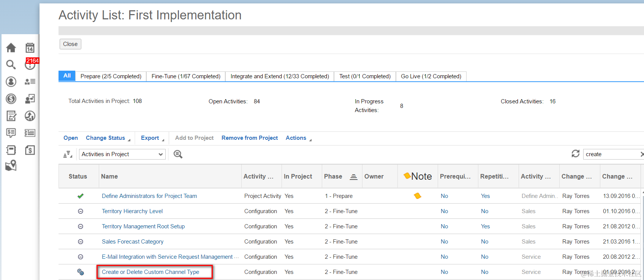Open notifications icon with 2164 badge

[x=30, y=65]
